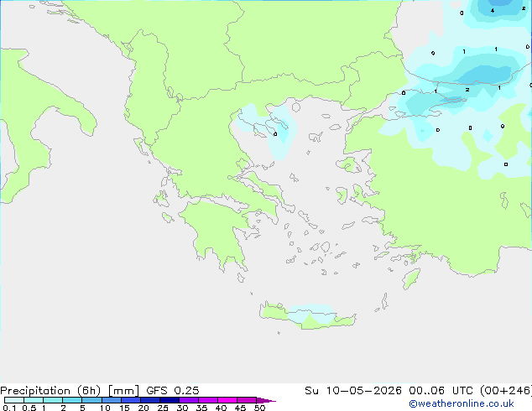Pick the 15–20 mm blue legend box
Screen dimensions: 532x411
pyautogui.click(x=130, y=400)
